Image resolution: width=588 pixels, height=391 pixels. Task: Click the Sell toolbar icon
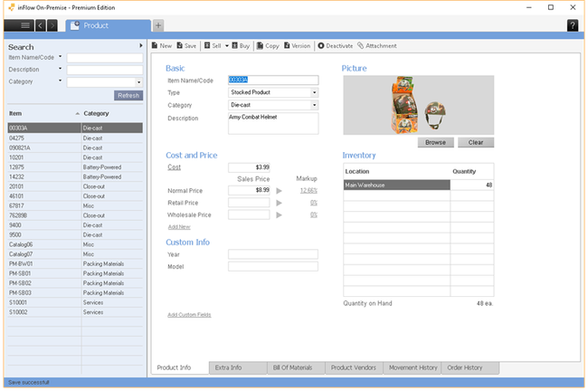pyautogui.click(x=207, y=45)
